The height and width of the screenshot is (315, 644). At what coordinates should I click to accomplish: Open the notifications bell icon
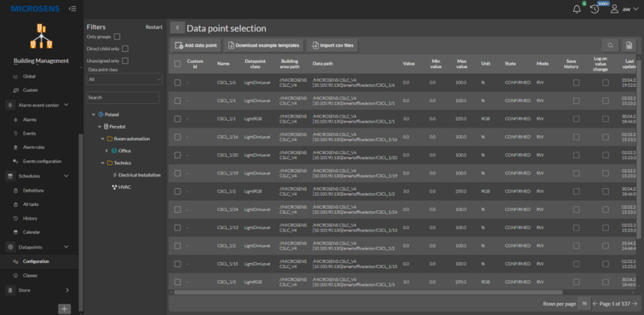[x=577, y=9]
